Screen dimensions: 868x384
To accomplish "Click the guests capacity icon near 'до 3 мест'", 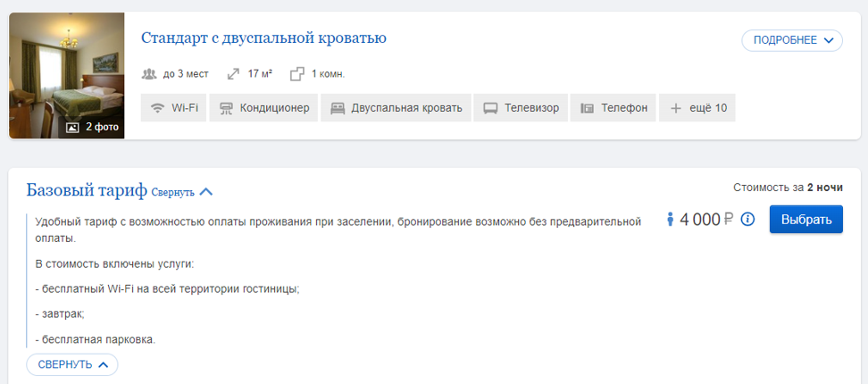I will coord(149,74).
